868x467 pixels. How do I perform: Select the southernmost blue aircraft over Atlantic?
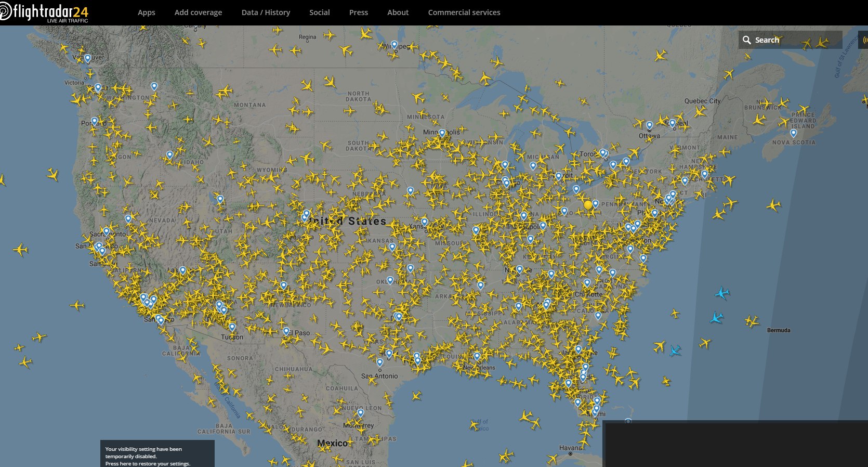[675, 351]
